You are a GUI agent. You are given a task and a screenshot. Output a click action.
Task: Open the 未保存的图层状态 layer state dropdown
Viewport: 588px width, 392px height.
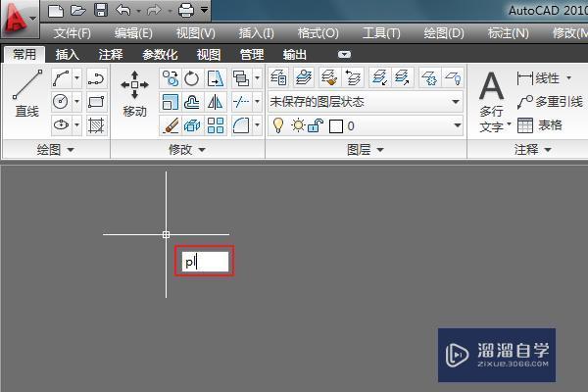tap(366, 102)
